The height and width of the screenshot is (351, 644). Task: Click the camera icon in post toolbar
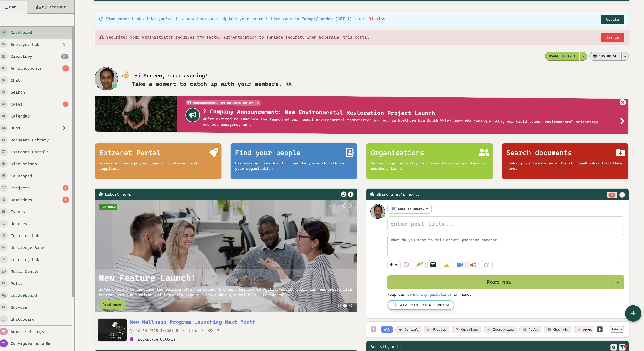click(x=433, y=265)
